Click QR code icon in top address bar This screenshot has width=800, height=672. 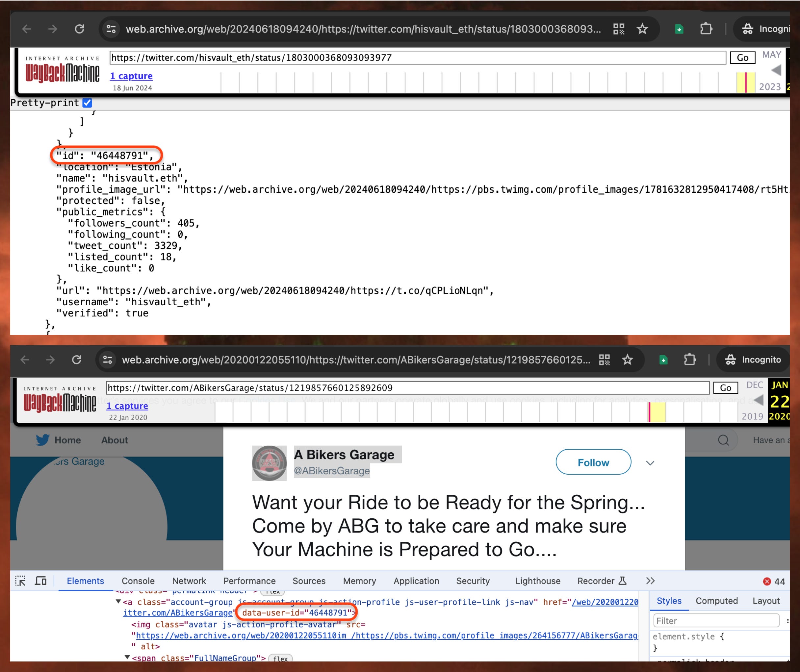pos(619,29)
